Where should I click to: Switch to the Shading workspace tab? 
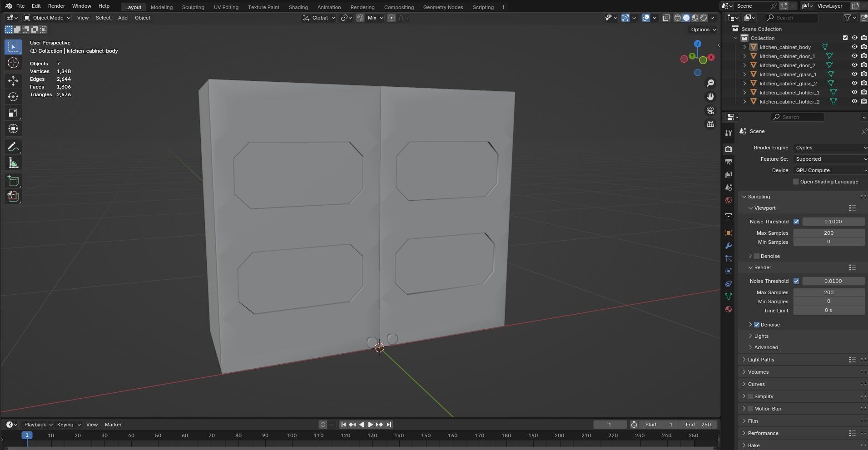pos(298,7)
